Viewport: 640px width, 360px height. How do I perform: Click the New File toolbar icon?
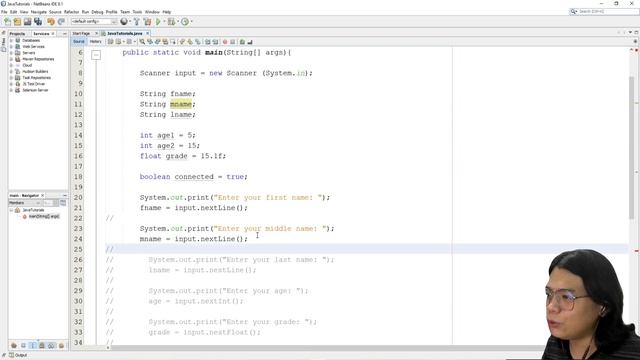coord(7,22)
